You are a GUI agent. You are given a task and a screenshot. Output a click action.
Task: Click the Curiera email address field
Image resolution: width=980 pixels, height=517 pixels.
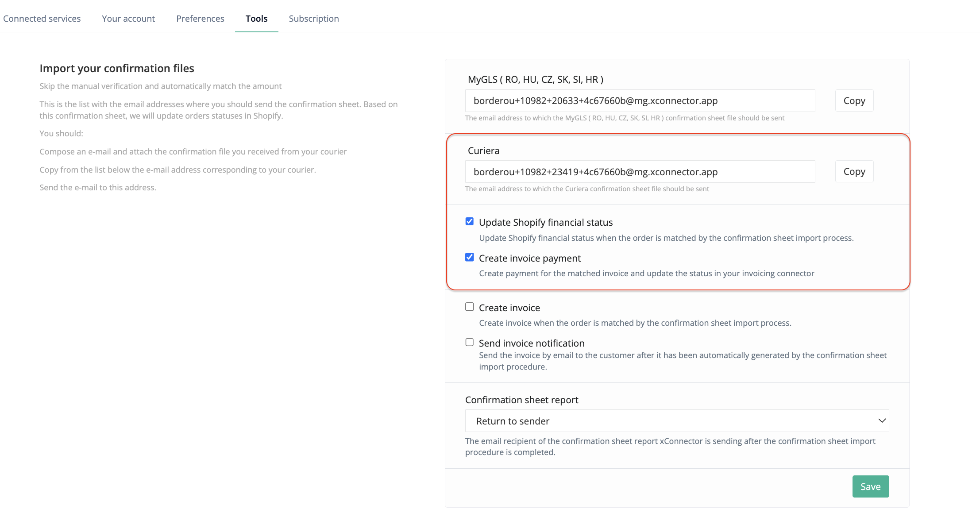(640, 172)
